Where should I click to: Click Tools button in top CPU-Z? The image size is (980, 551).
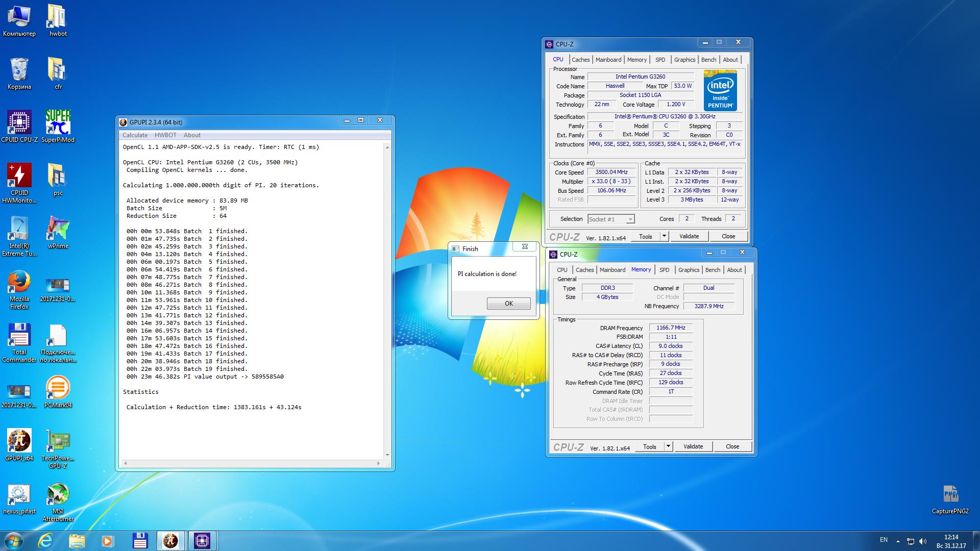click(x=646, y=236)
